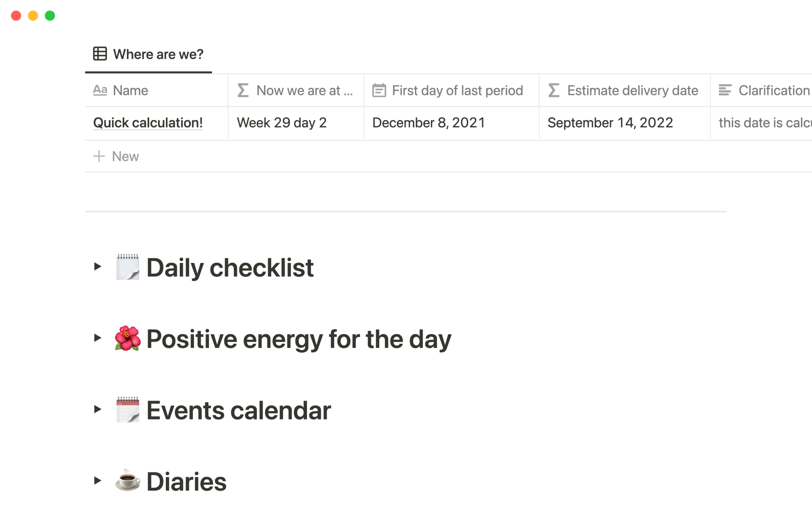Click the formula icon on Now we are at column

(x=243, y=90)
